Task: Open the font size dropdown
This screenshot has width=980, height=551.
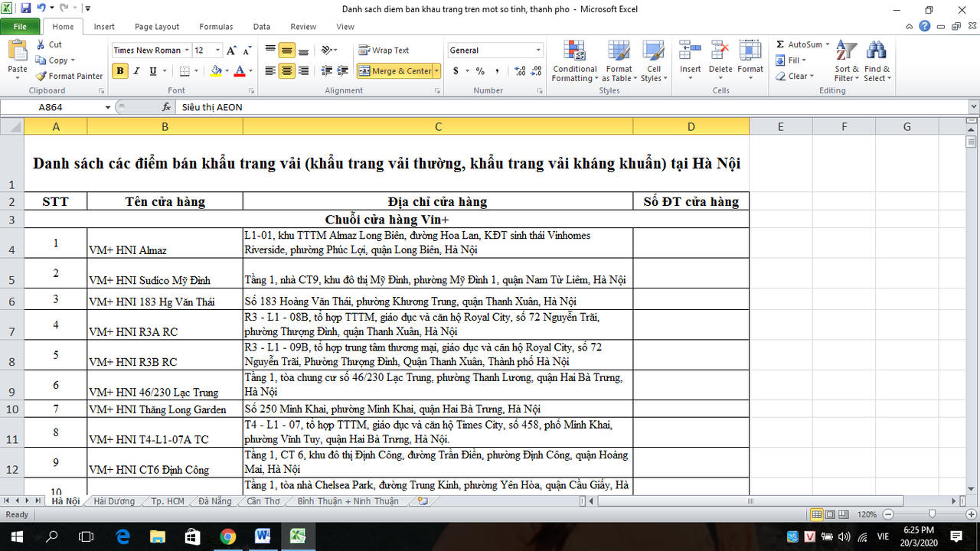Action: coord(217,51)
